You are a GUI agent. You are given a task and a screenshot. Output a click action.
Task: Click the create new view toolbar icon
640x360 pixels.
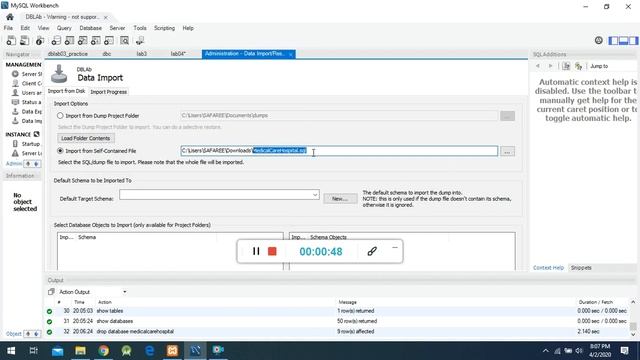pos(82,40)
